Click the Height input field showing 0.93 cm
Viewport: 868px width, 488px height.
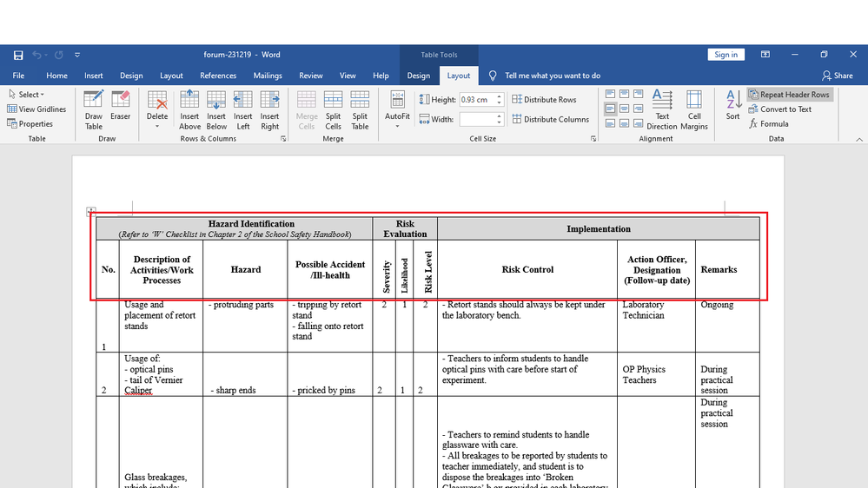point(477,100)
